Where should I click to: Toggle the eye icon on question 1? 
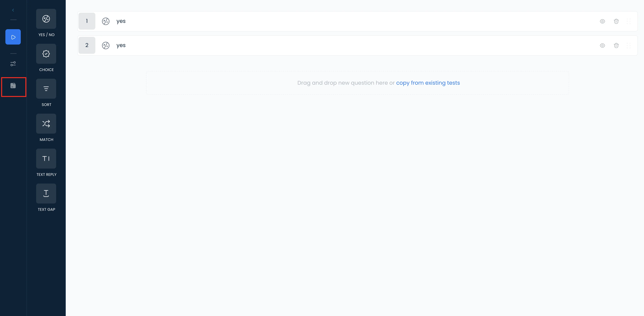tap(602, 22)
